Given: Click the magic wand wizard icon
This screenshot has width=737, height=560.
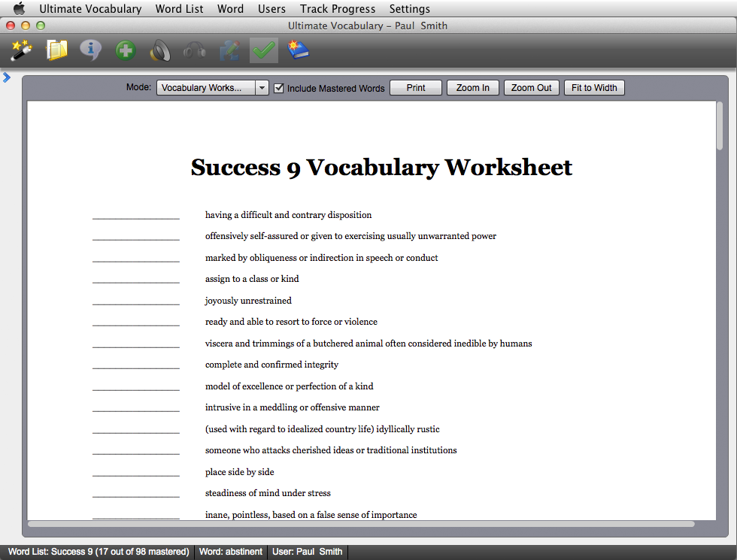Looking at the screenshot, I should click(21, 50).
